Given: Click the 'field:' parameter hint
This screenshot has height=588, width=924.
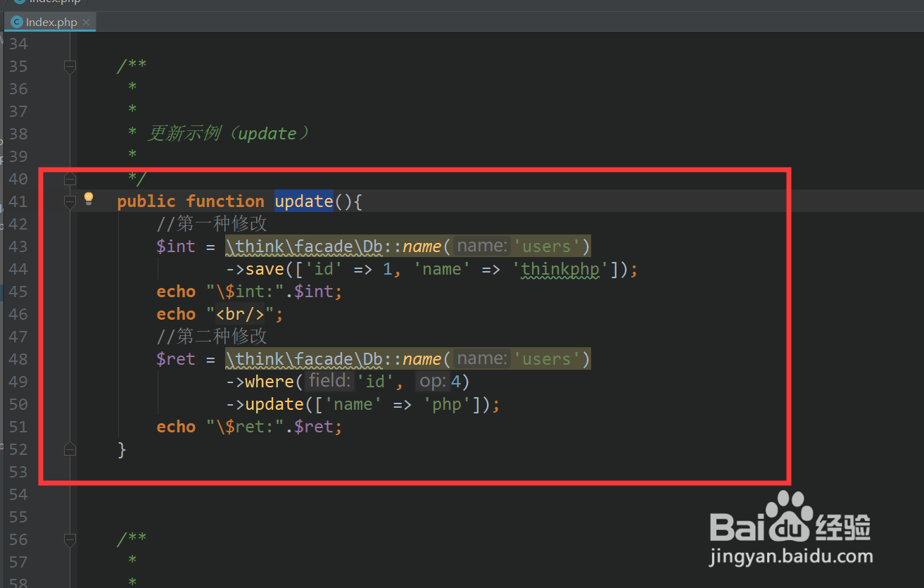Looking at the screenshot, I should pos(330,382).
